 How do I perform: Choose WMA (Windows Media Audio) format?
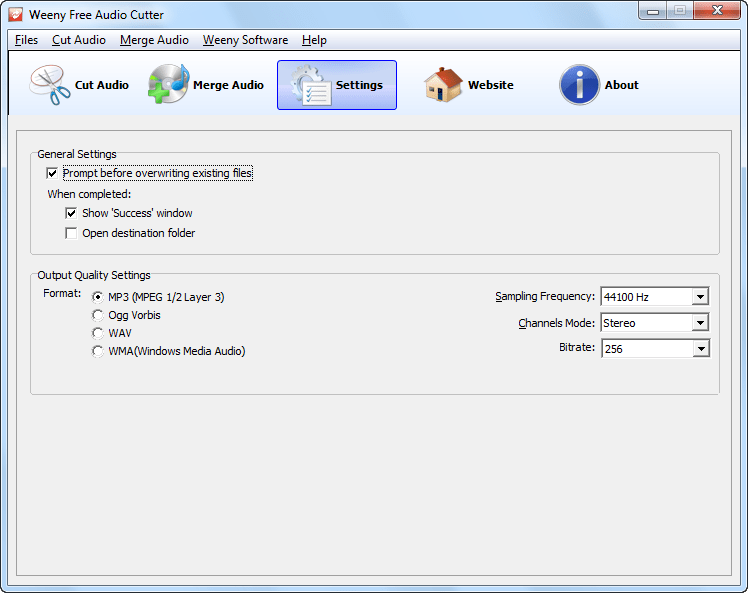coord(97,351)
